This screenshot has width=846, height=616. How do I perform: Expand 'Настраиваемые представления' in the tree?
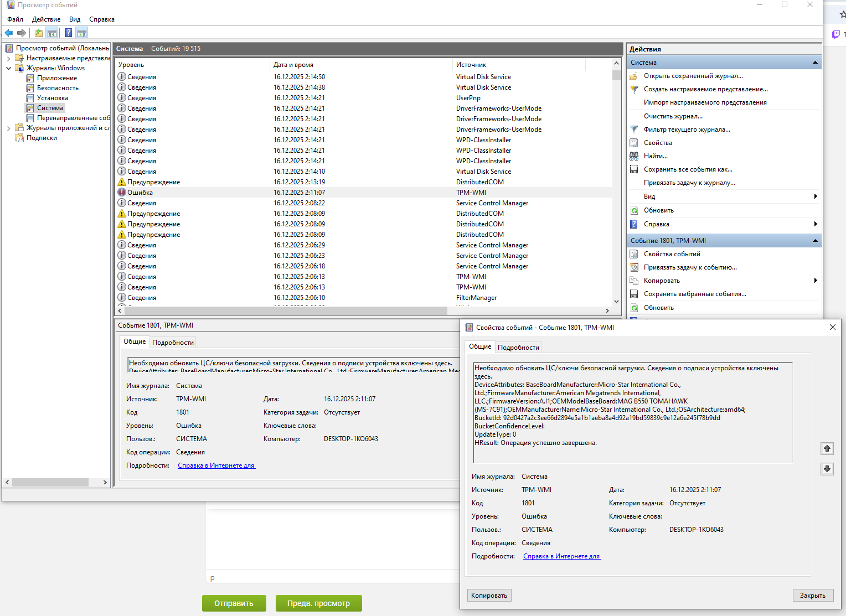coord(9,58)
